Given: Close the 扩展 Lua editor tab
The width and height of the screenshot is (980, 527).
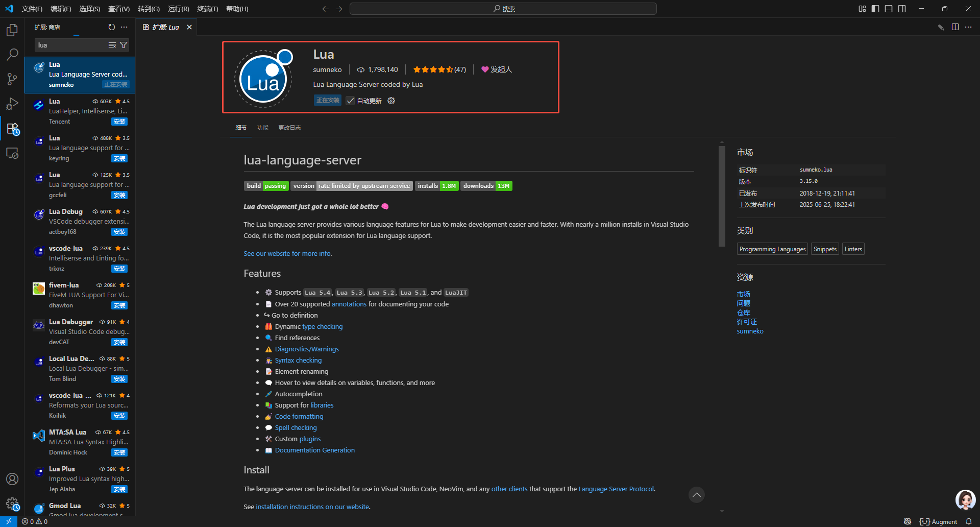Looking at the screenshot, I should pos(189,27).
